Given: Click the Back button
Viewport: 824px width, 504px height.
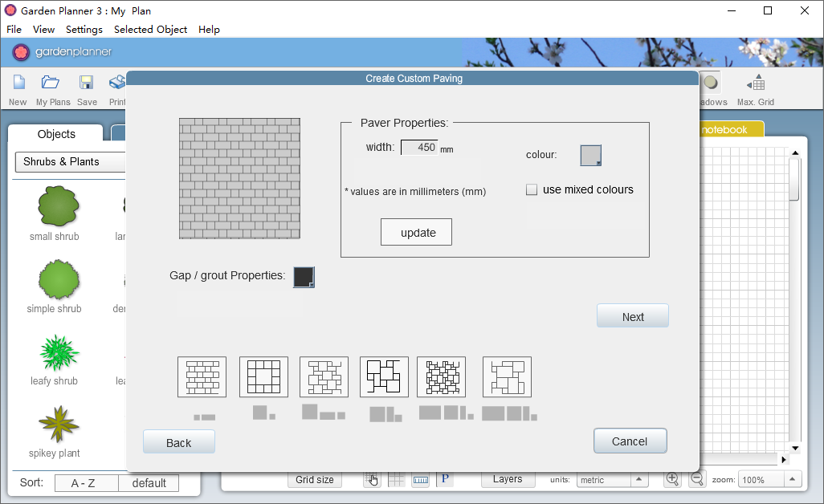Looking at the screenshot, I should click(178, 442).
